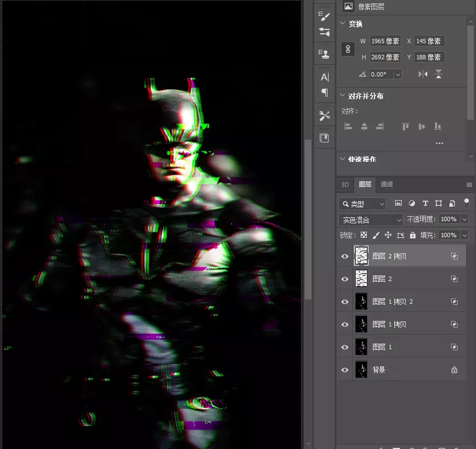The image size is (476, 449).
Task: Open the Brush Settings panel icon
Action: pos(324,17)
